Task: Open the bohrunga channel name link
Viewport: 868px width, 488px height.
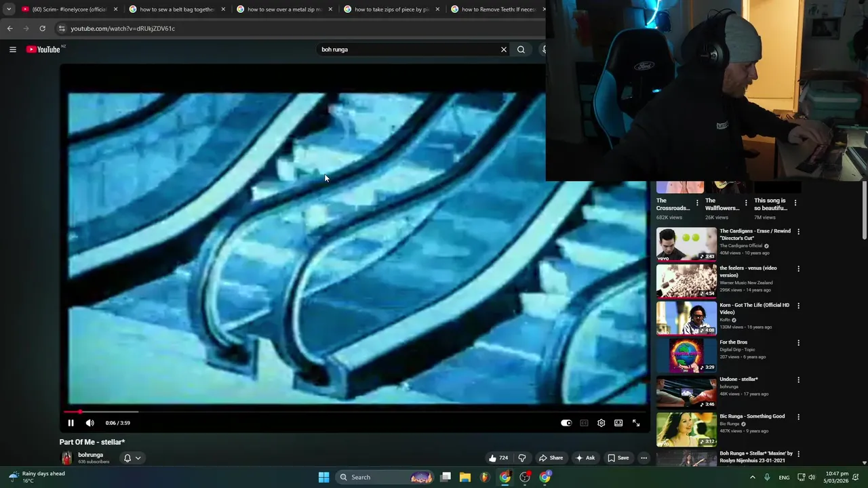Action: (x=90, y=455)
